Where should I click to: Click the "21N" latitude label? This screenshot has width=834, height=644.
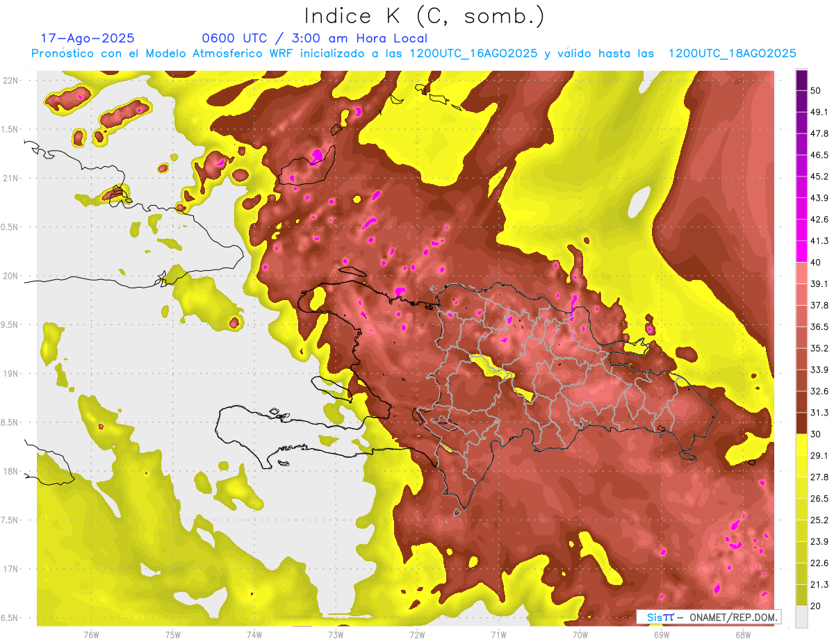point(10,178)
